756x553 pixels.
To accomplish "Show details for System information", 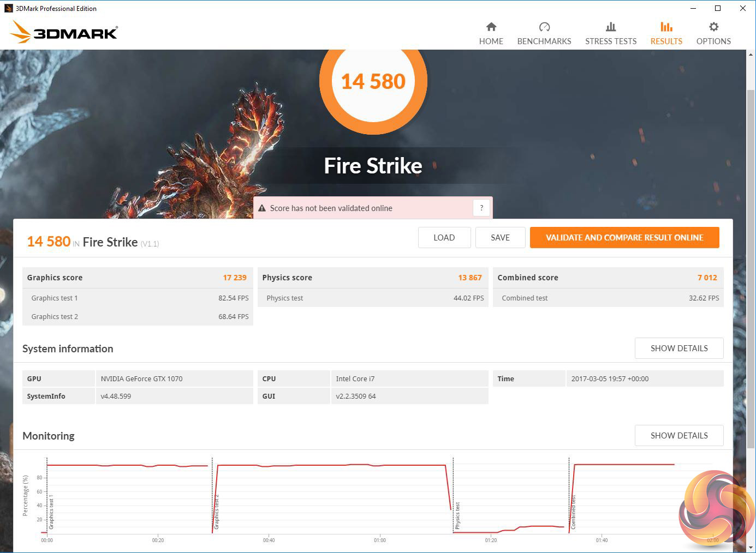I will (x=679, y=348).
